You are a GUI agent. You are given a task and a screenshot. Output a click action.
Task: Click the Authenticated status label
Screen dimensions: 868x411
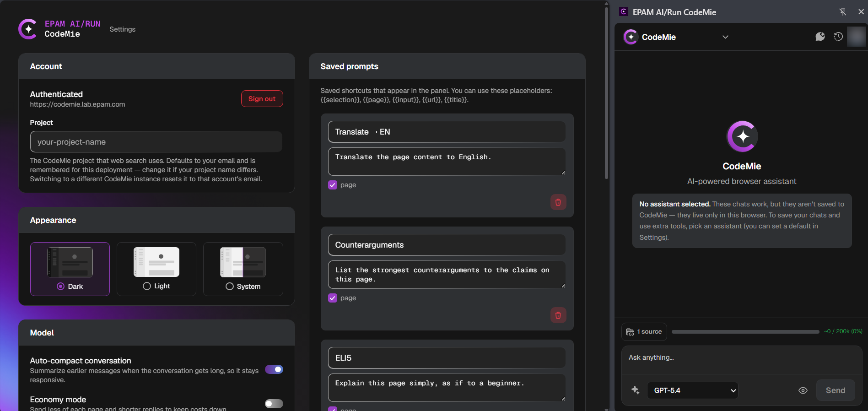pos(56,94)
